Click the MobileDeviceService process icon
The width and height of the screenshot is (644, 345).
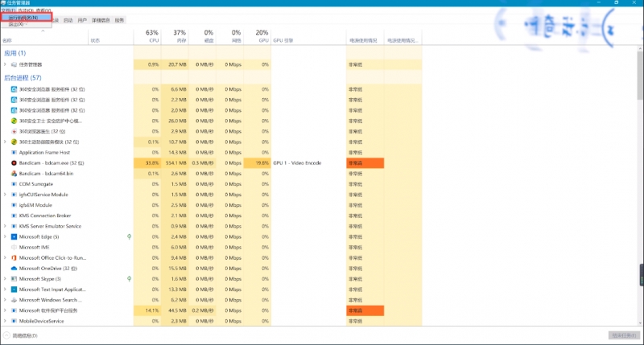[x=14, y=321]
